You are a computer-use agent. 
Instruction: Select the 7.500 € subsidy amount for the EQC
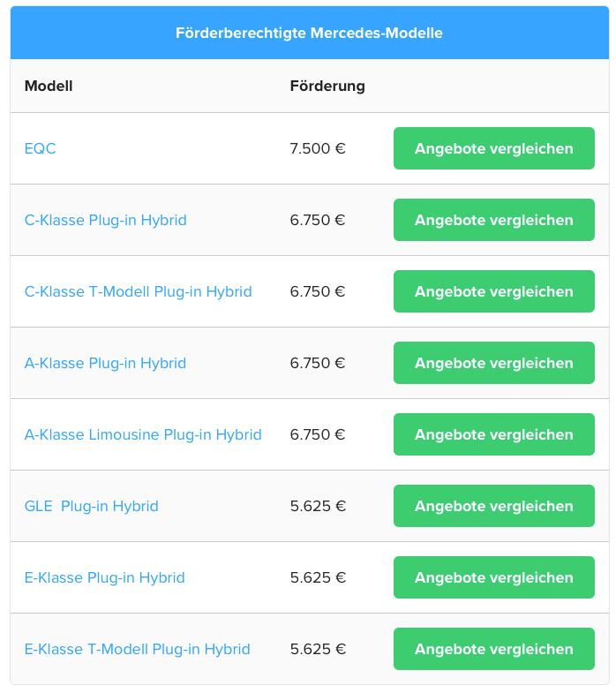tap(318, 148)
